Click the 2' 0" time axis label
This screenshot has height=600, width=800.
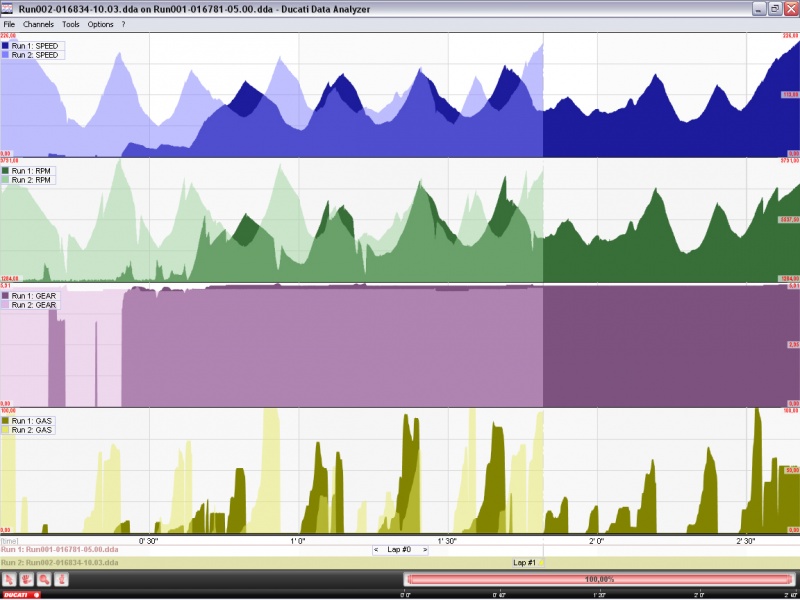click(x=596, y=540)
